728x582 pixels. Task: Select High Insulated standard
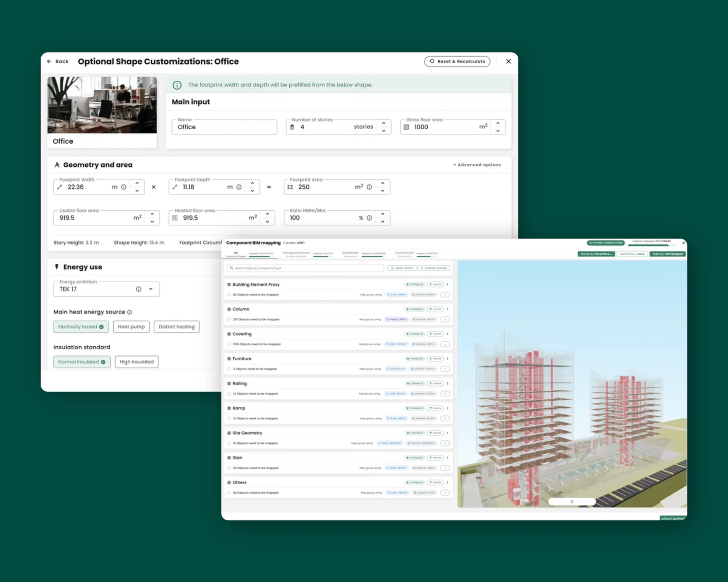tap(136, 362)
